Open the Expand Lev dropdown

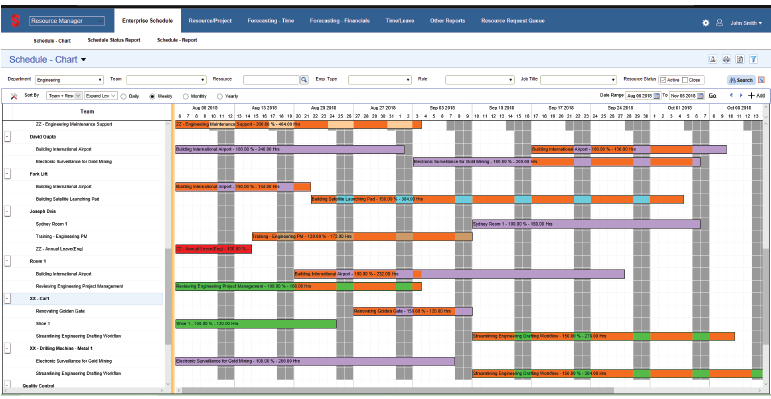click(101, 96)
